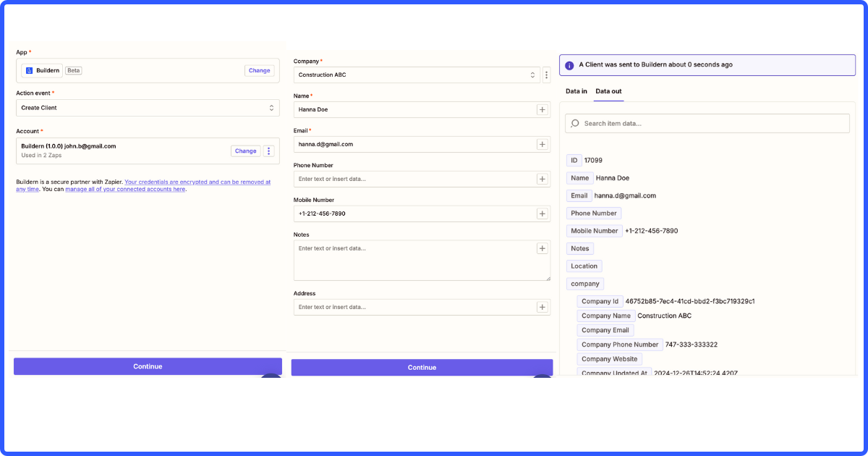Click the plus icon in the Phone Number field
The image size is (868, 456).
(x=542, y=179)
